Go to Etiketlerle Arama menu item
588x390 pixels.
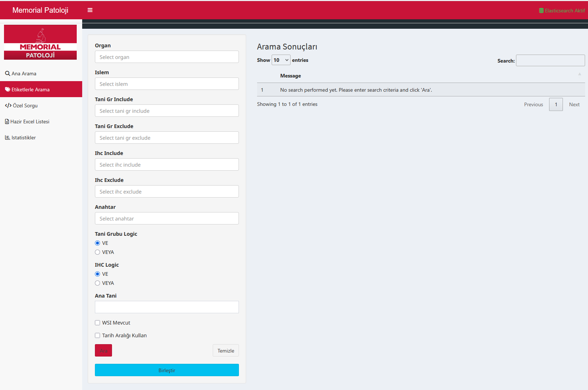pyautogui.click(x=31, y=89)
